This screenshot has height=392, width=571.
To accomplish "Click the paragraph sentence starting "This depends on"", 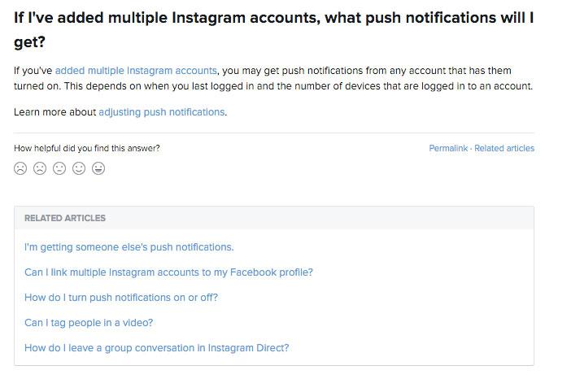I will click(x=299, y=86).
